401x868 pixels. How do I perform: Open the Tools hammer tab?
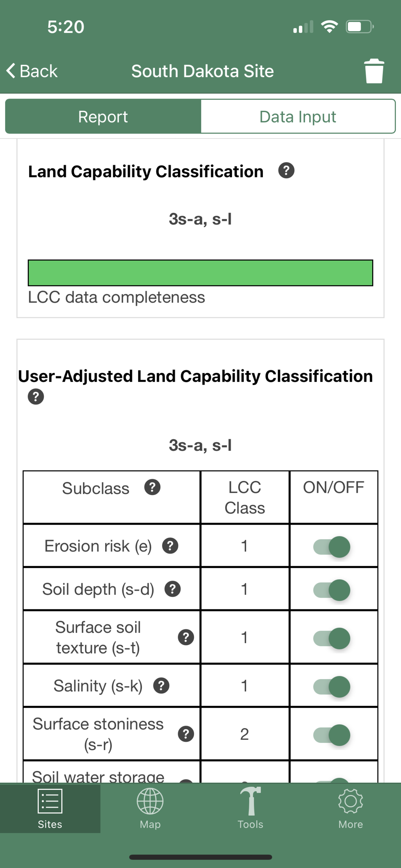tap(250, 809)
